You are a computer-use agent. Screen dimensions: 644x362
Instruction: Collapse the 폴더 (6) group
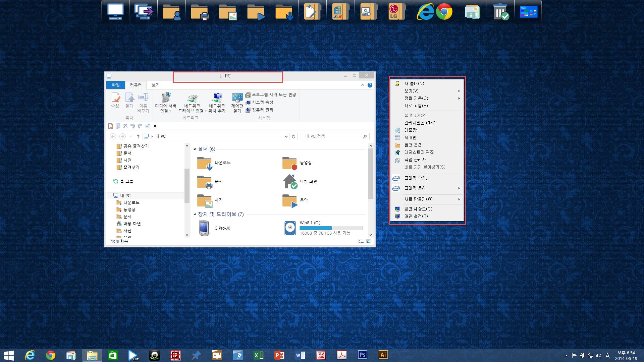(x=195, y=149)
